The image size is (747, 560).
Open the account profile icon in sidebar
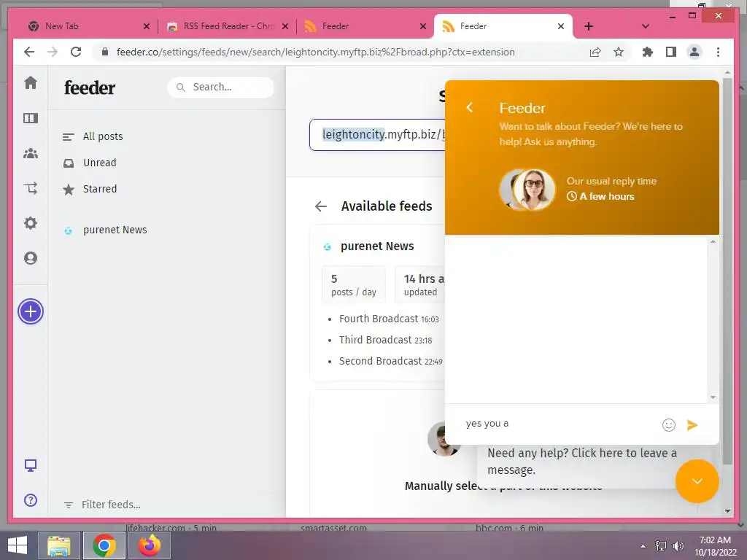click(31, 258)
